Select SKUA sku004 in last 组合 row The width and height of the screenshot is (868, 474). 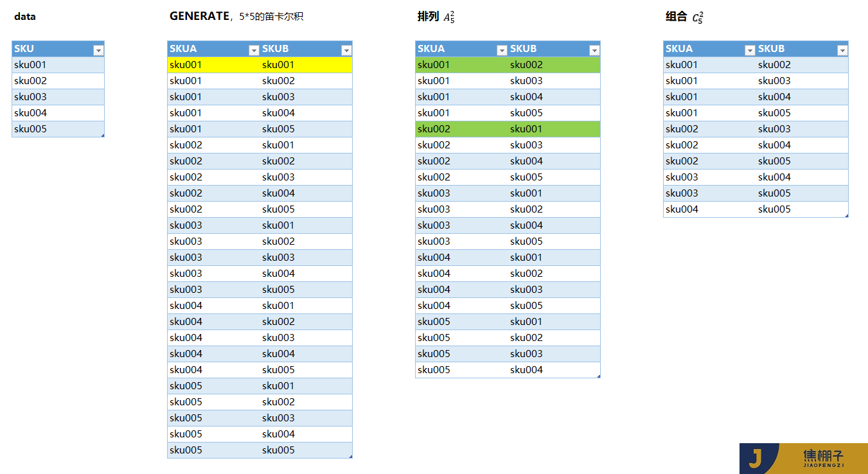coord(709,209)
